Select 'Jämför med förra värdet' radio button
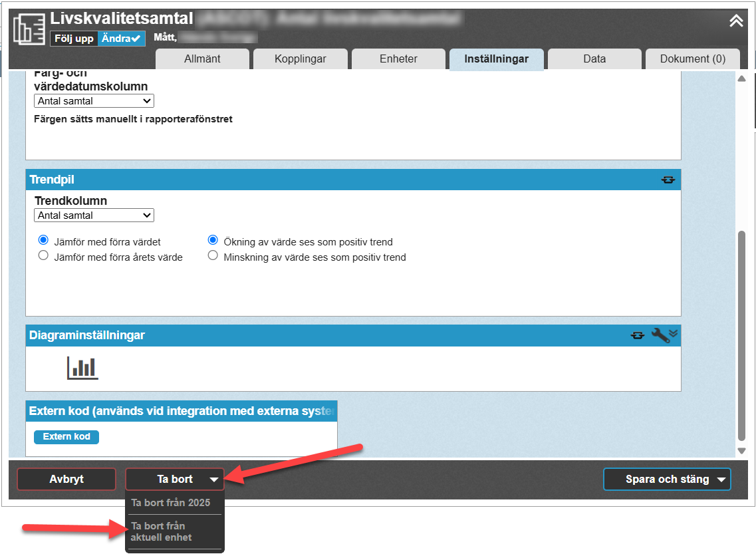Image resolution: width=756 pixels, height=556 pixels. 44,240
